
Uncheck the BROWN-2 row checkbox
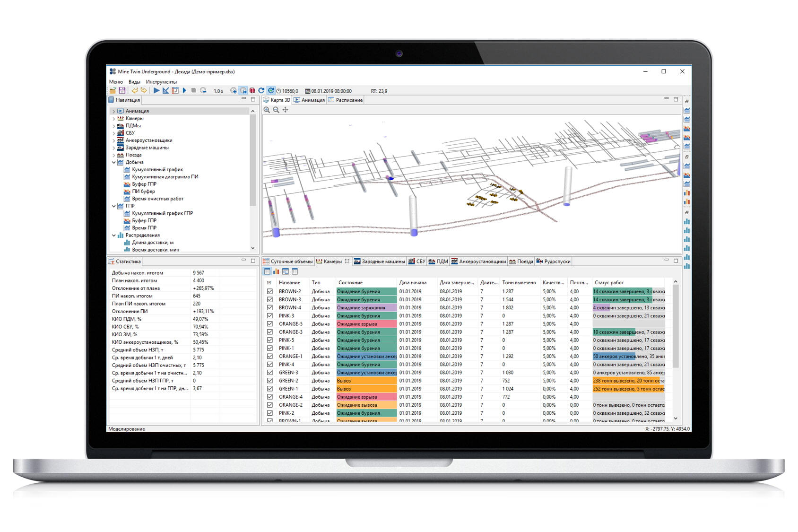[x=269, y=292]
